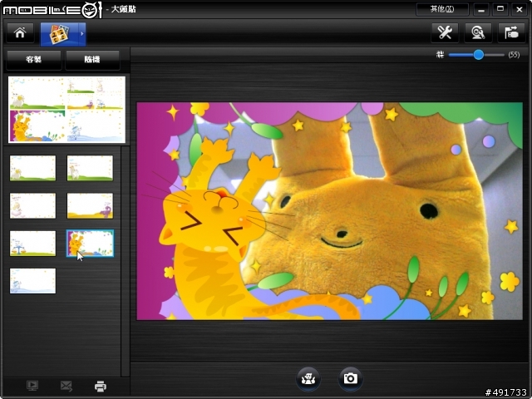The height and width of the screenshot is (399, 532).
Task: Click the 隨機 button
Action: click(92, 60)
